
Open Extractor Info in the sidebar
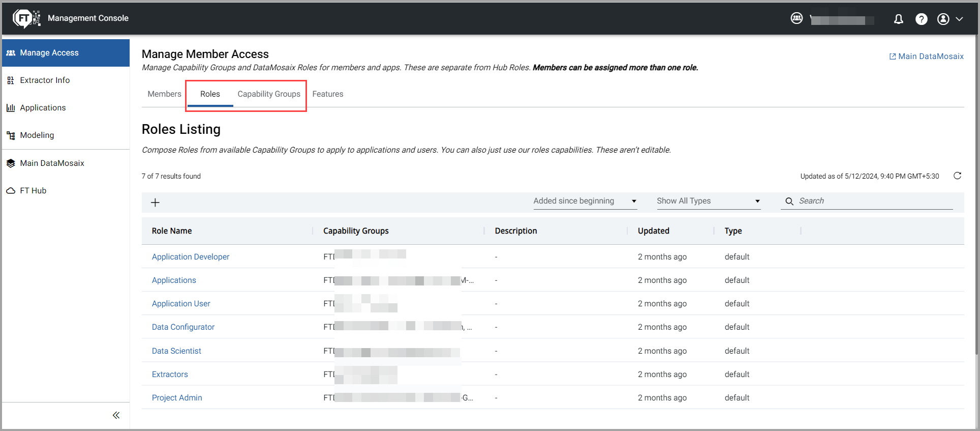[45, 80]
